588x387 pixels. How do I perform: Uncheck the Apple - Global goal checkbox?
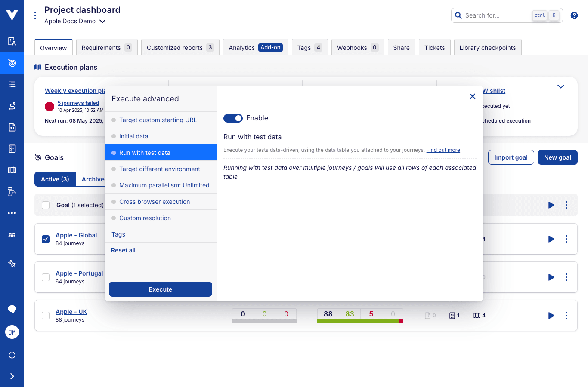pos(46,239)
